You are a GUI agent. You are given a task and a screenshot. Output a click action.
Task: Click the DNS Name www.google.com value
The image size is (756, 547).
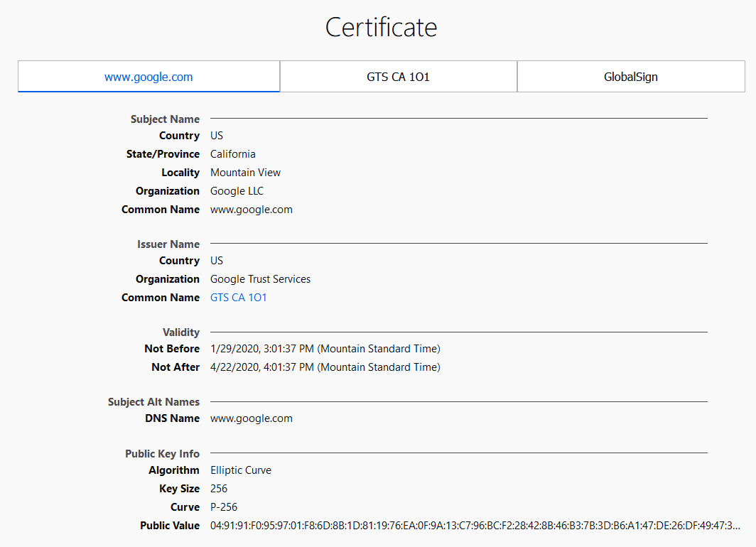pos(252,418)
